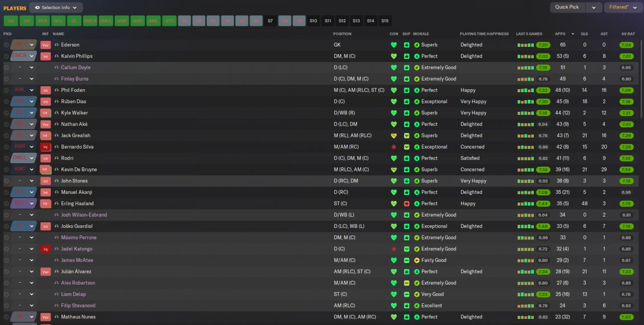Click Alex Robertson's yellow sharpness icon
Screen dimensions: 644x325
(407, 283)
